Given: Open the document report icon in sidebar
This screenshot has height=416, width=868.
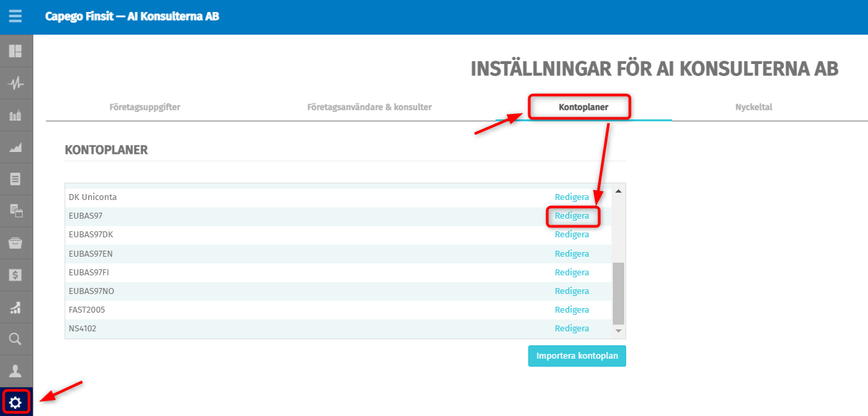Looking at the screenshot, I should tap(15, 179).
